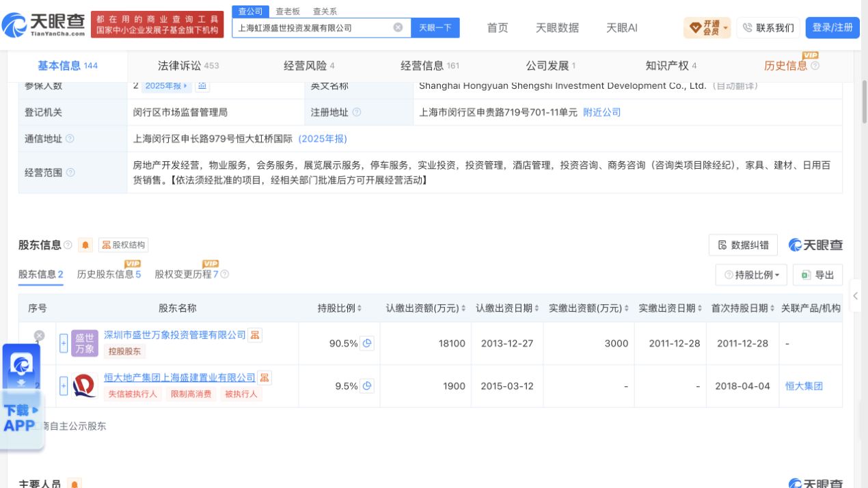Open 深圳市盛世万象投资管理有限公司 company link
The image size is (868, 488).
(x=175, y=335)
